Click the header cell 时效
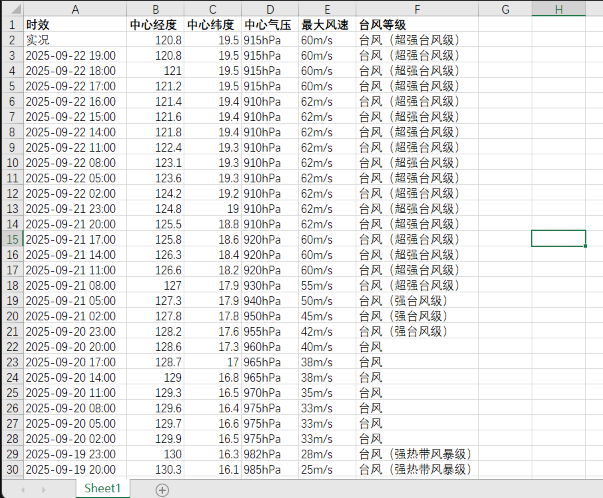603x498 pixels. [75, 25]
